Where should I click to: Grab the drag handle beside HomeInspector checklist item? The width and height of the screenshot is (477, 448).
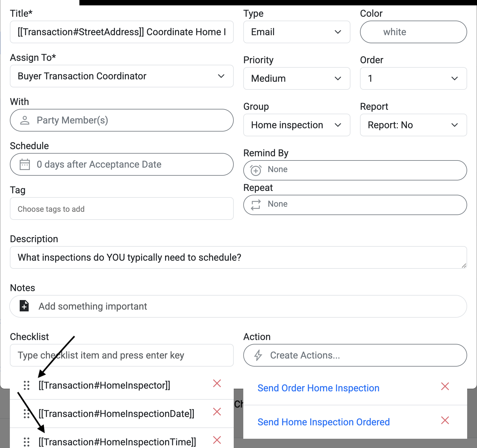27,385
